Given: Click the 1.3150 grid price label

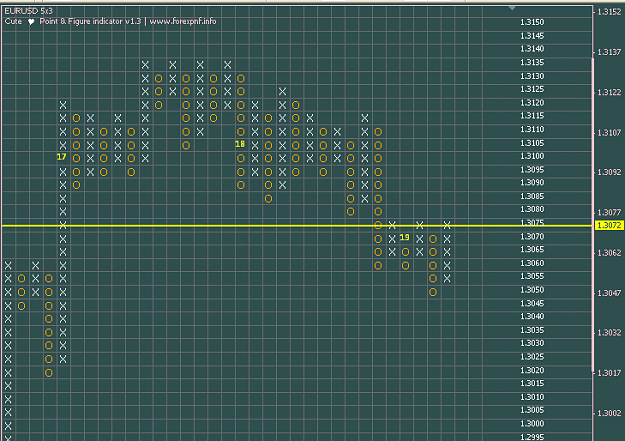Looking at the screenshot, I should pyautogui.click(x=532, y=22).
